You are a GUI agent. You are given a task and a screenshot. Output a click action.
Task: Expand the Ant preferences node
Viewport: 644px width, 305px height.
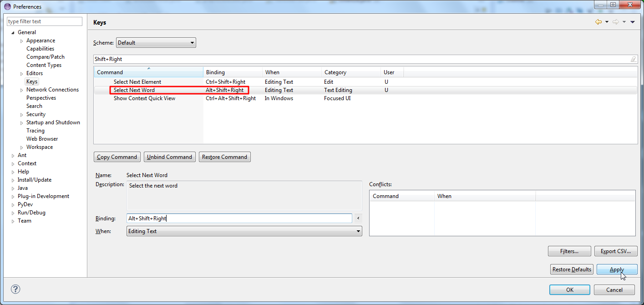13,155
